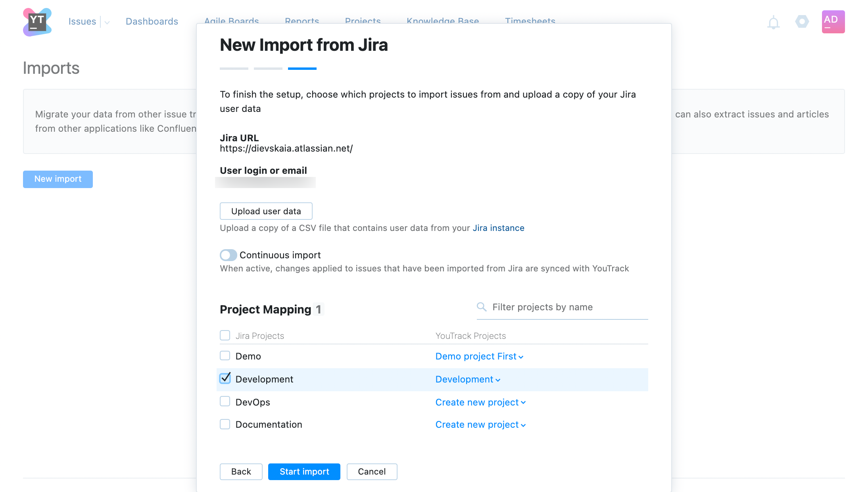Focus the Filter projects by name field
Image resolution: width=868 pixels, height=492 pixels.
[x=562, y=307]
